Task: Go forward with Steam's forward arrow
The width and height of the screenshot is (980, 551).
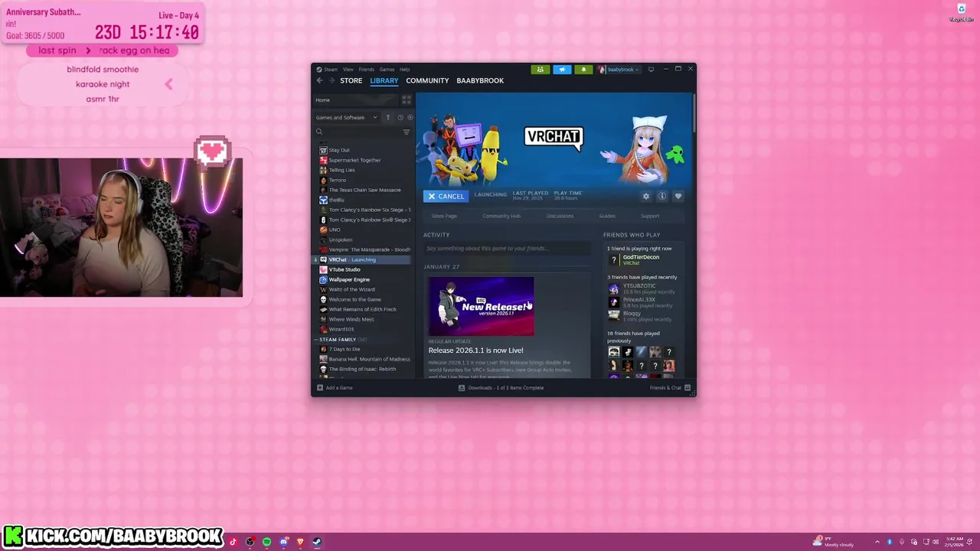Action: point(332,80)
